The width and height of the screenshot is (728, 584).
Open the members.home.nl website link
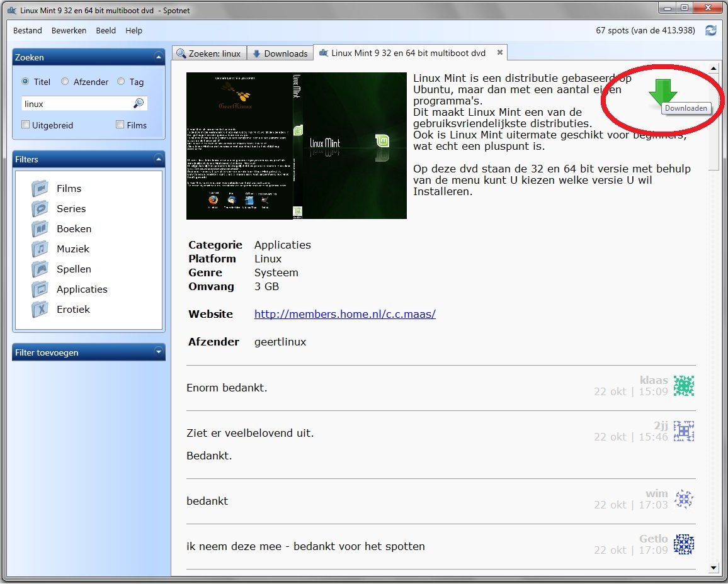344,314
